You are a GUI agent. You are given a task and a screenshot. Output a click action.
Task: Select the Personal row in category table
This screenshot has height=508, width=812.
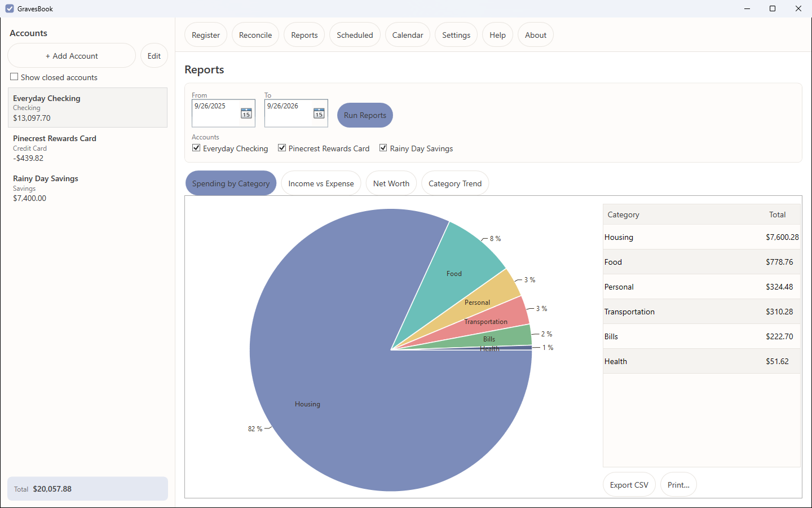click(x=701, y=287)
